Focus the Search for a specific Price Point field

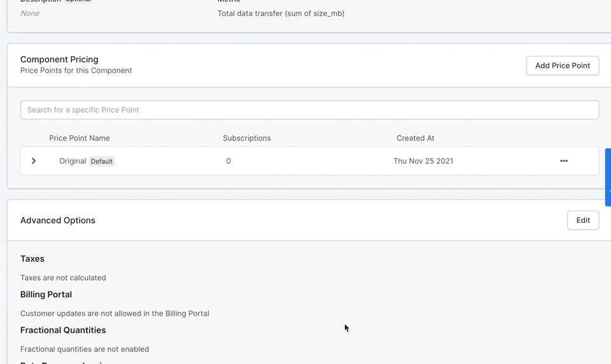point(309,110)
